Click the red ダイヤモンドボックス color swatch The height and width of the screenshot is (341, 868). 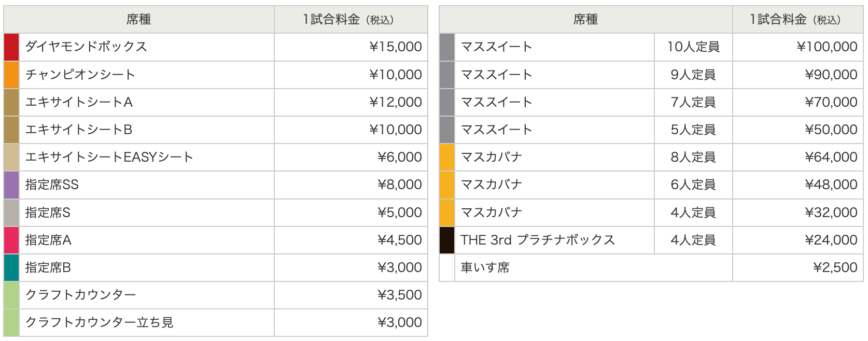point(11,47)
